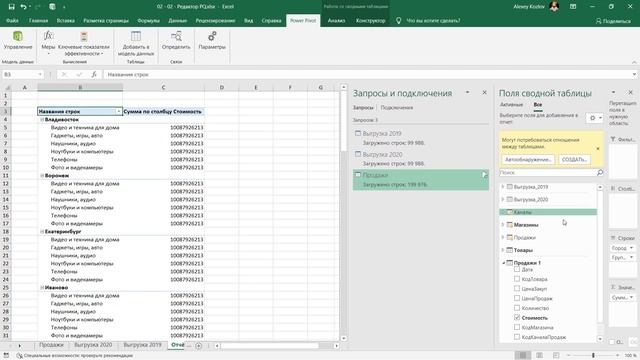This screenshot has height=360, width=640.
Task: Check the Количество field checkbox
Action: click(517, 308)
